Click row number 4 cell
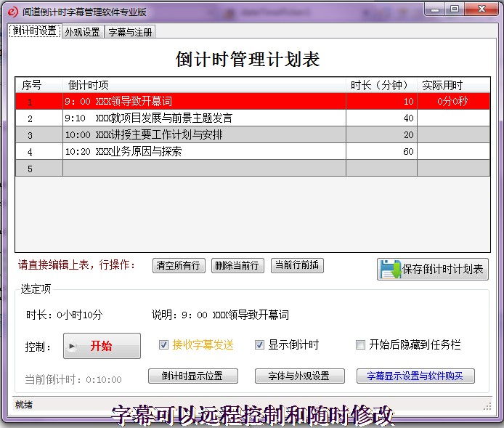504x428 pixels. point(39,151)
